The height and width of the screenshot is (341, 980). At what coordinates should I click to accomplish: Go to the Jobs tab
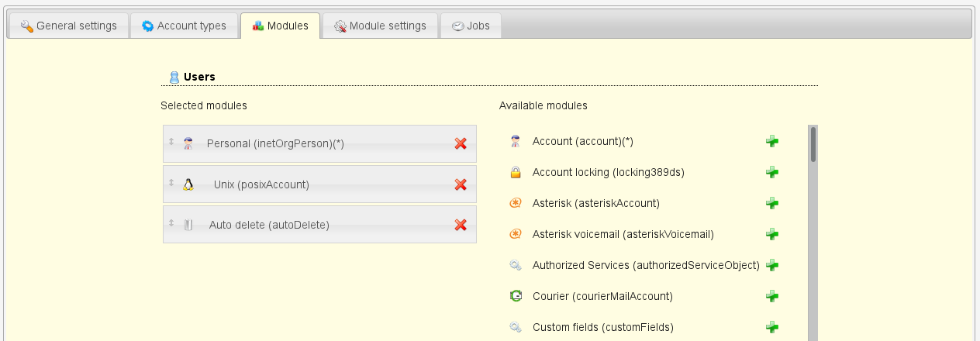[x=471, y=26]
